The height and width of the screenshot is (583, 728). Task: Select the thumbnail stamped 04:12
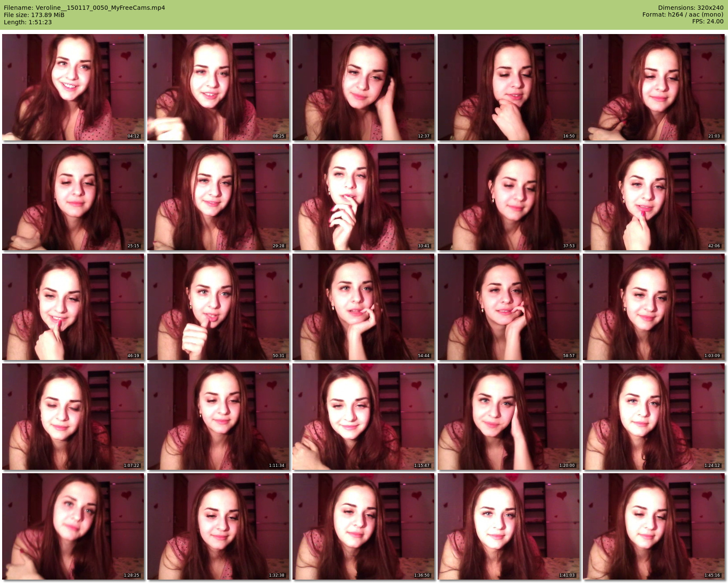pos(73,87)
